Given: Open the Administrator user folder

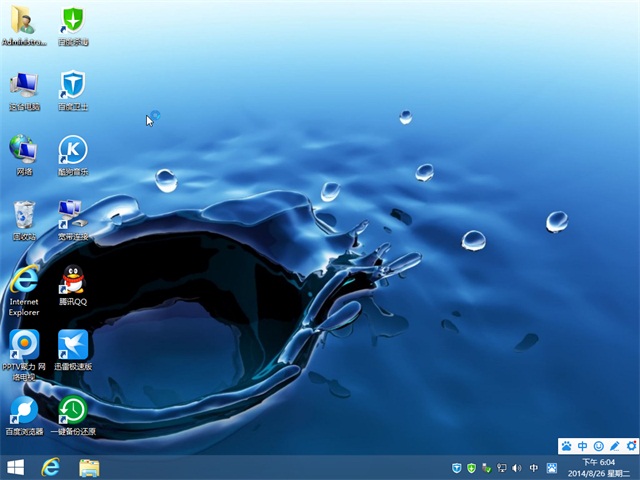Looking at the screenshot, I should pyautogui.click(x=24, y=21).
